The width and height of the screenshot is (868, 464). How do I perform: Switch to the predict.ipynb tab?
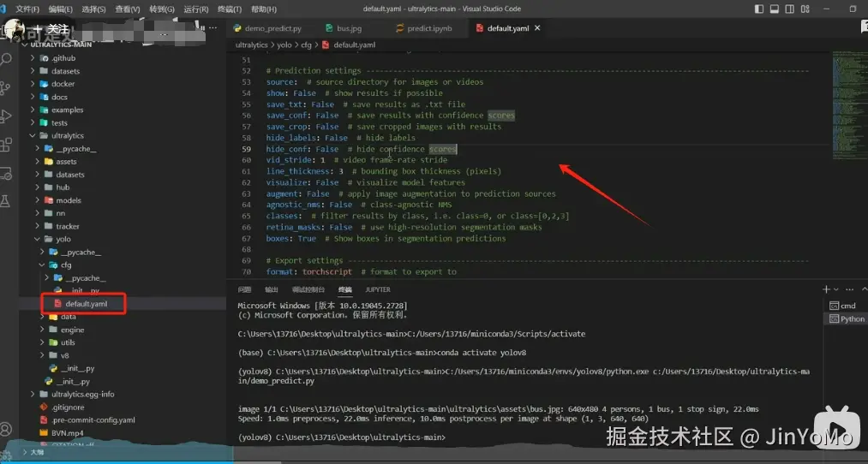click(425, 28)
